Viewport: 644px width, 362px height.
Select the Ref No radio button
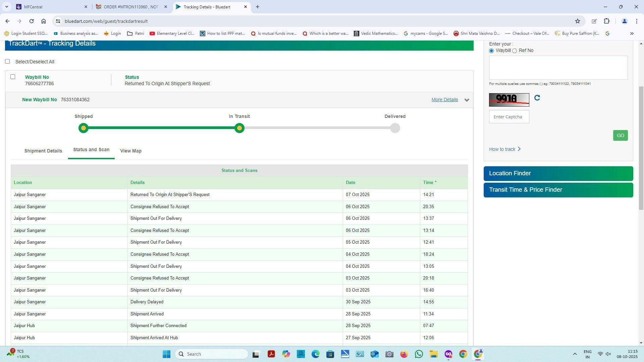pos(515,51)
